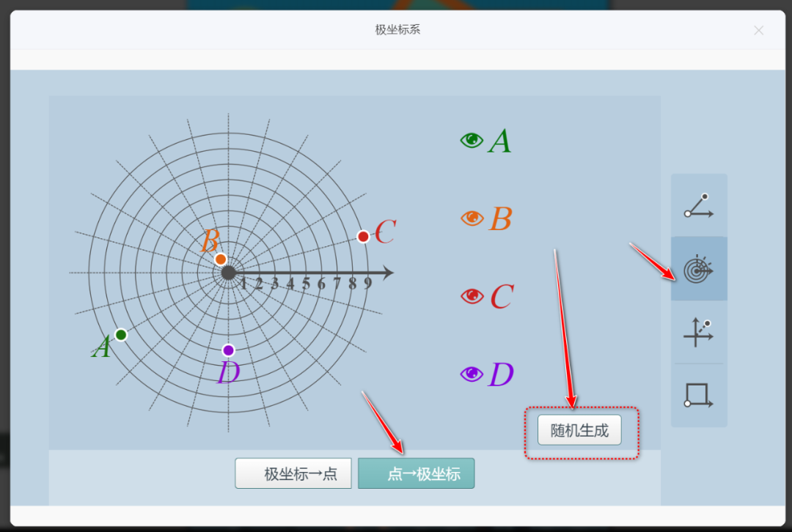Show or hide point D

(472, 374)
